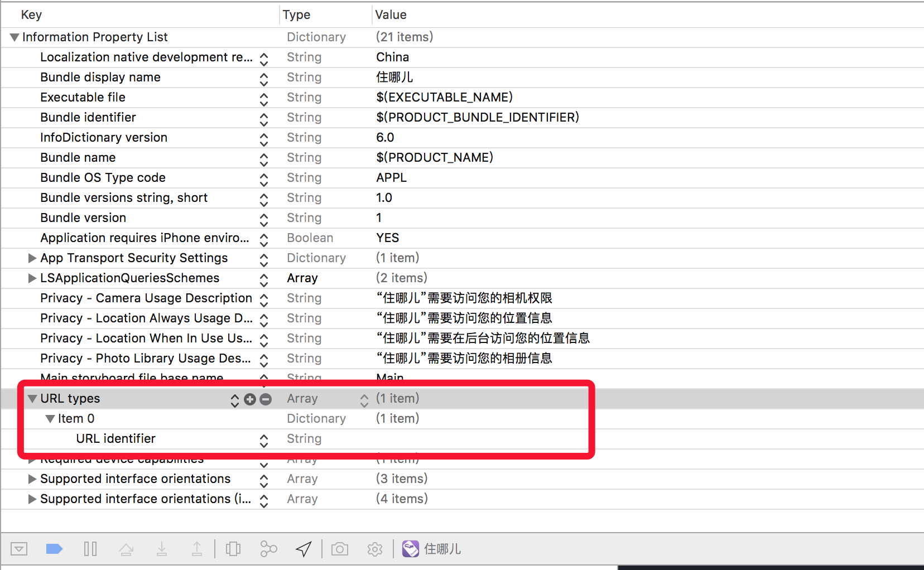Toggle the blue breakpoints activation icon
This screenshot has height=570, width=924.
click(54, 549)
